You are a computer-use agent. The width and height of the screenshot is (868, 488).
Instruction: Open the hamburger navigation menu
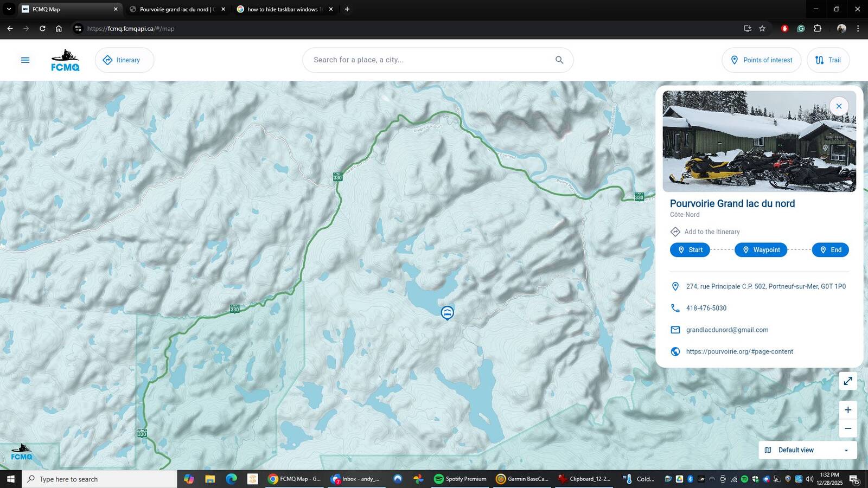pyautogui.click(x=25, y=60)
